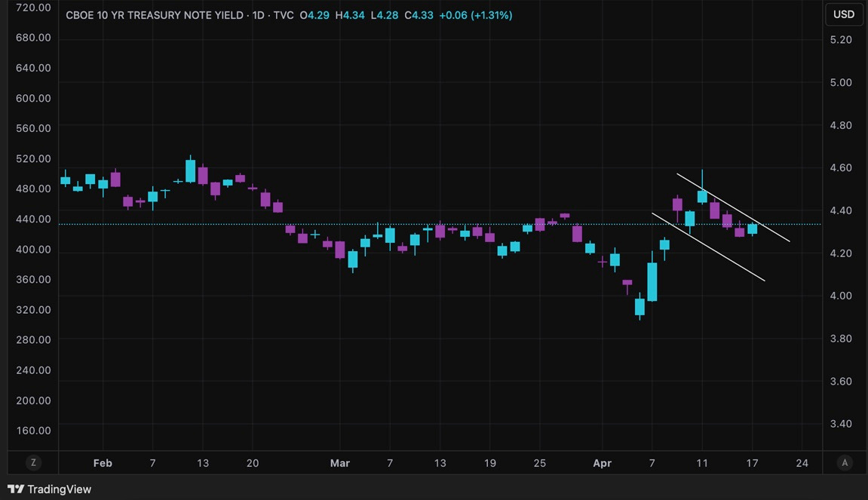Select the upper white channel trendline
The height and width of the screenshot is (500, 868).
[733, 207]
